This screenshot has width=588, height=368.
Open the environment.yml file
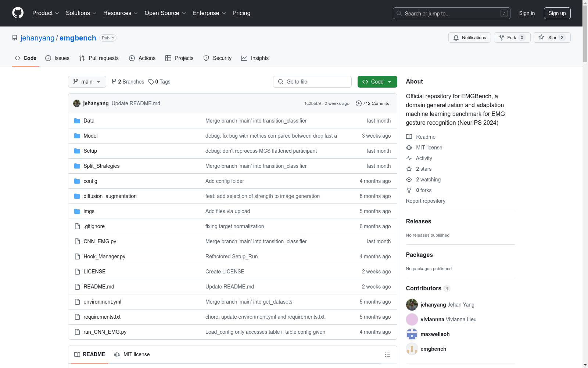103,302
